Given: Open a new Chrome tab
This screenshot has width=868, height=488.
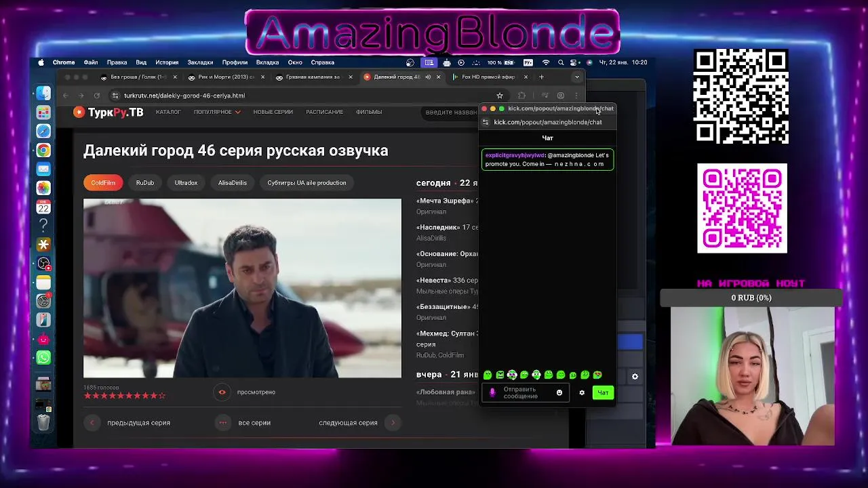Looking at the screenshot, I should tap(541, 77).
